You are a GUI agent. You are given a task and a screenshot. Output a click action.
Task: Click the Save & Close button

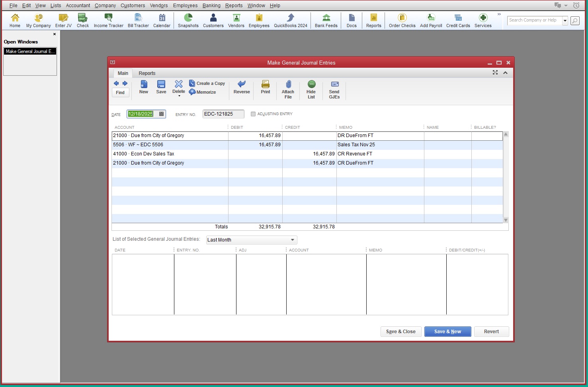click(400, 332)
